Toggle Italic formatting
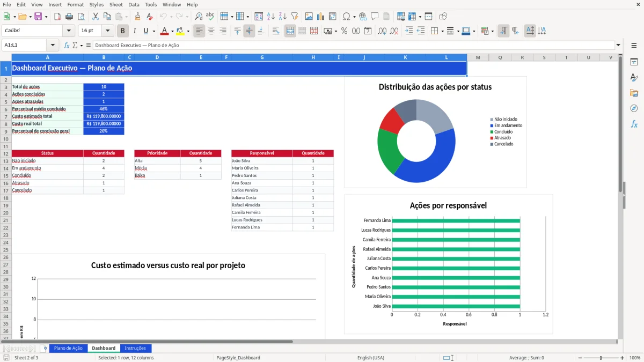The width and height of the screenshot is (644, 362). coord(135,31)
